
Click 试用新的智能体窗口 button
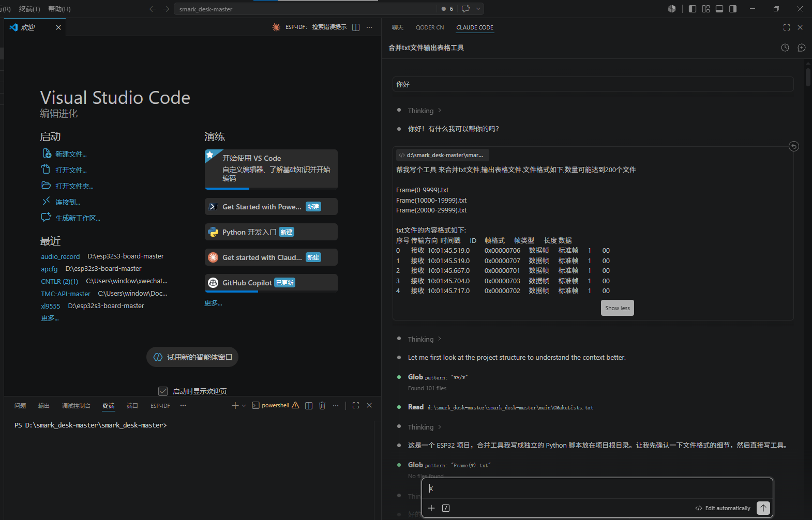coord(192,357)
